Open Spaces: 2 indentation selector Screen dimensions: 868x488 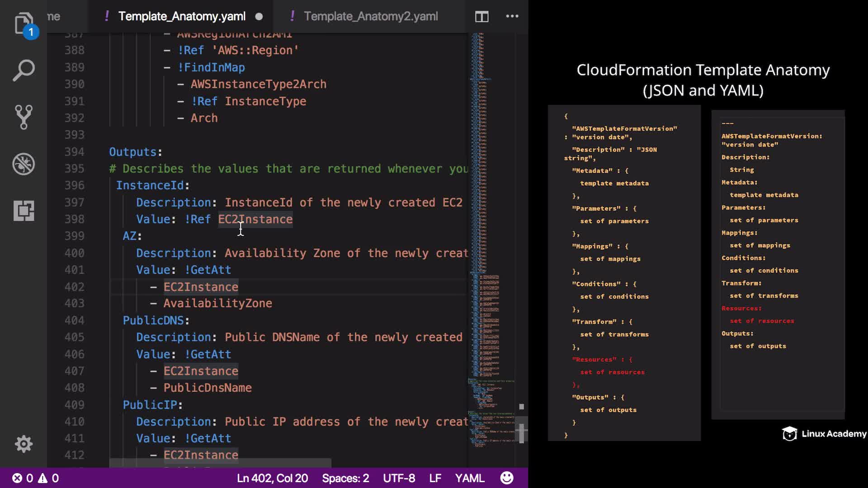[345, 478]
